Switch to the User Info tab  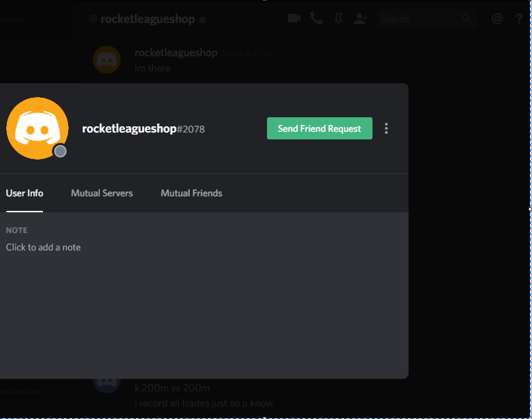tap(24, 193)
